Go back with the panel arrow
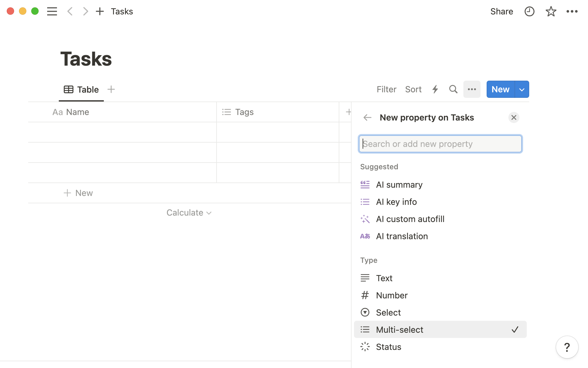Viewport: 588px width, 368px height. [367, 117]
